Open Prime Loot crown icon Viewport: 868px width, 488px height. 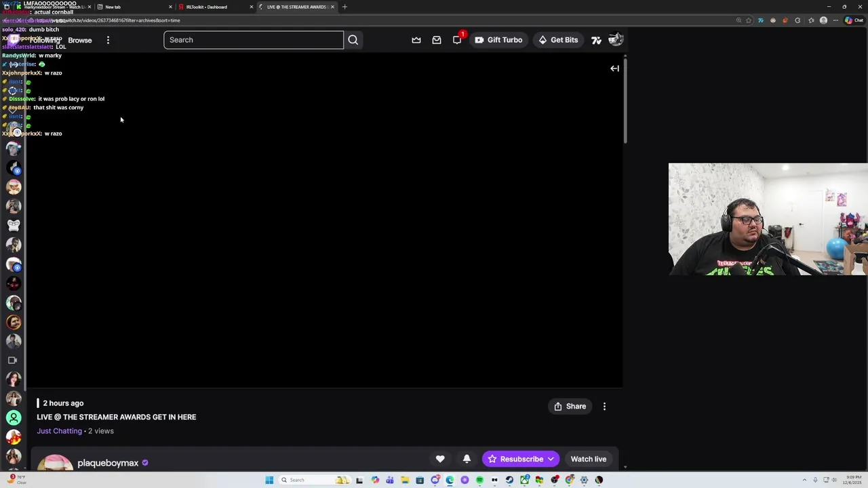point(416,40)
